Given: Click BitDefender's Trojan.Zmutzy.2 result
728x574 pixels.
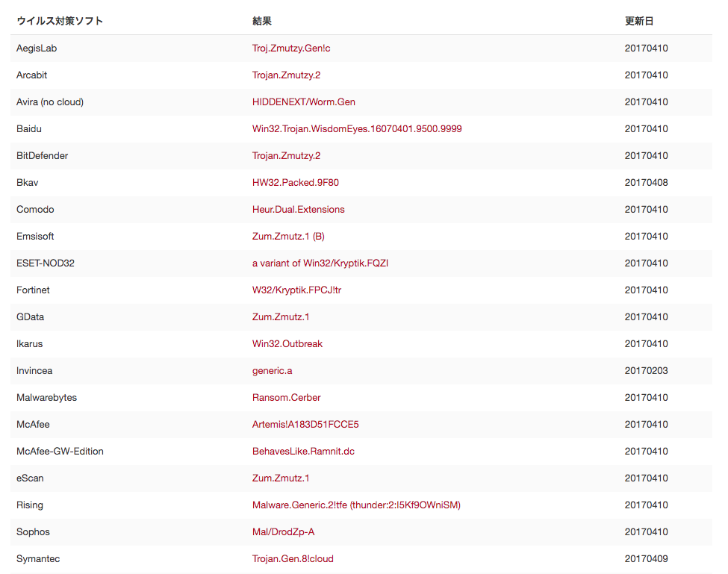Looking at the screenshot, I should pos(287,156).
